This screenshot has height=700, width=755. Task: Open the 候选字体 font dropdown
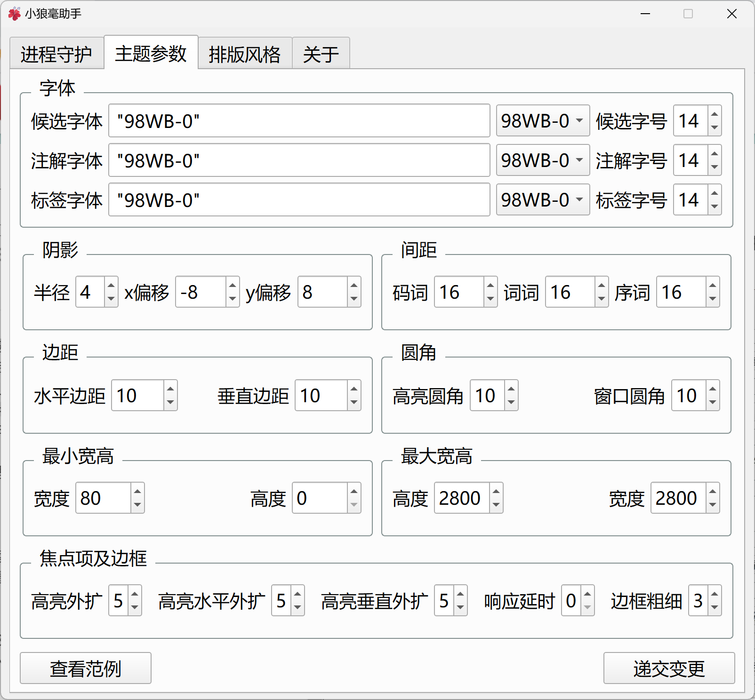(x=543, y=121)
